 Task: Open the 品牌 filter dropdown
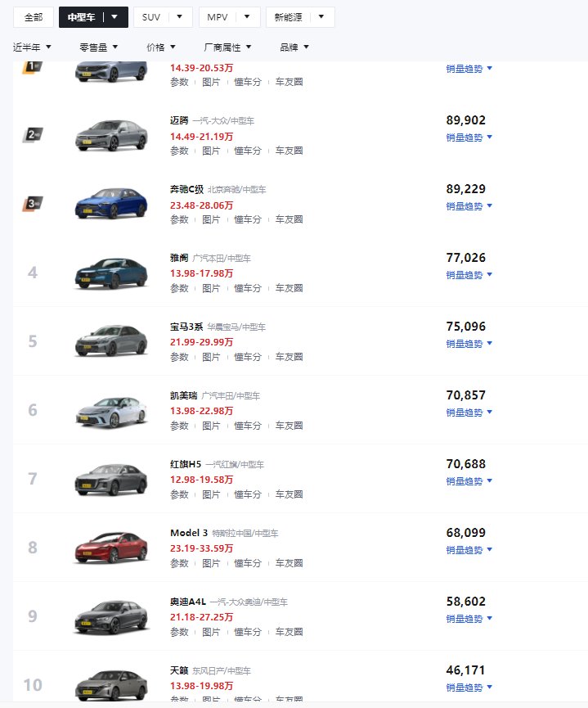(x=294, y=47)
